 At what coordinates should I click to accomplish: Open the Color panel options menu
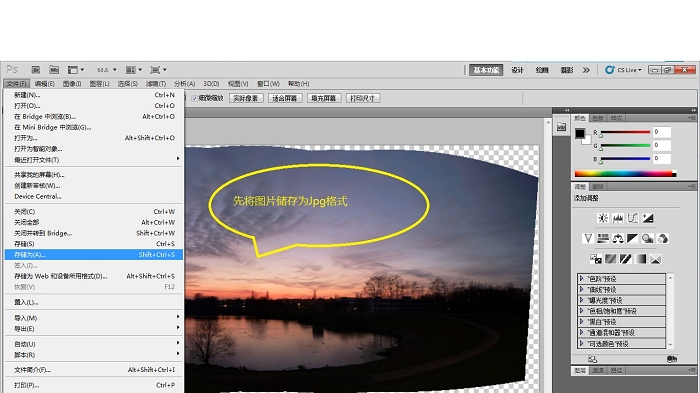click(691, 118)
